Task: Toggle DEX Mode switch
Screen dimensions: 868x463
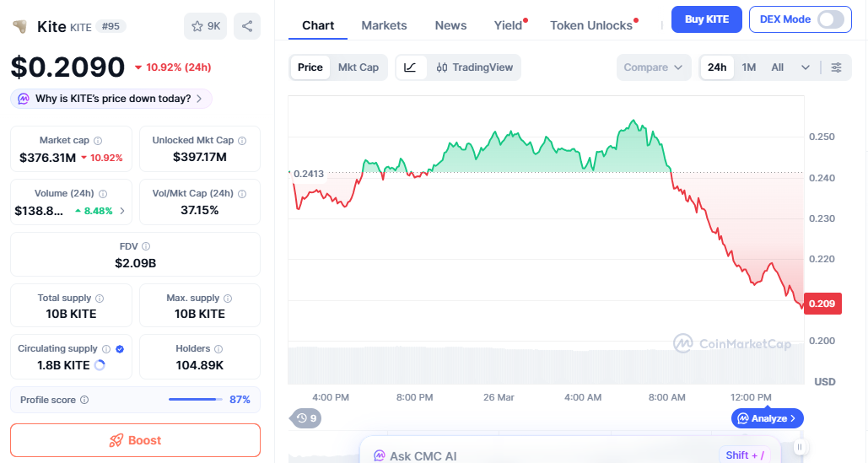Action: coord(830,19)
